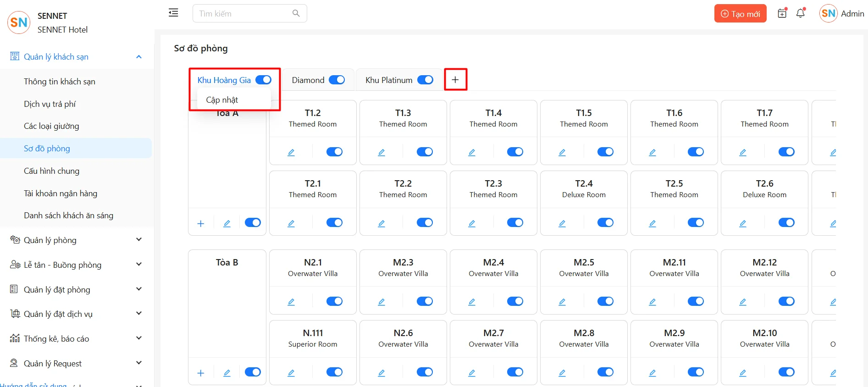Click the plus icon to add new area tab
The image size is (868, 387).
[455, 80]
